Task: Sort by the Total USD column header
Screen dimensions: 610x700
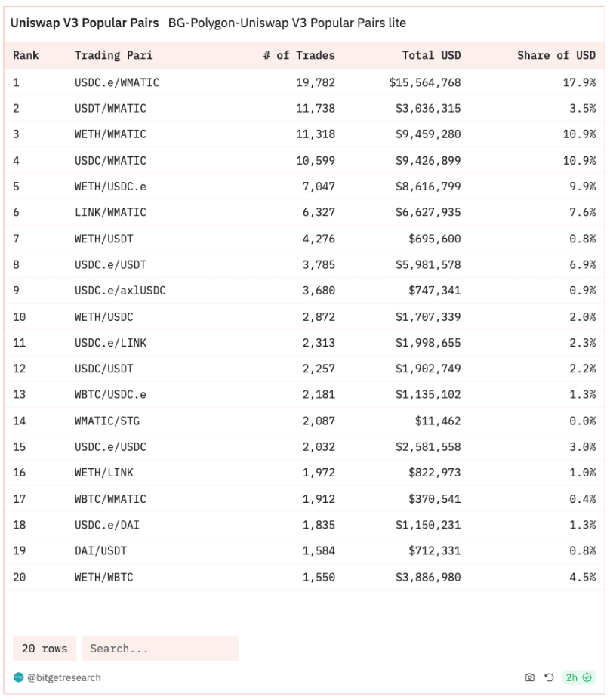Action: coord(432,55)
